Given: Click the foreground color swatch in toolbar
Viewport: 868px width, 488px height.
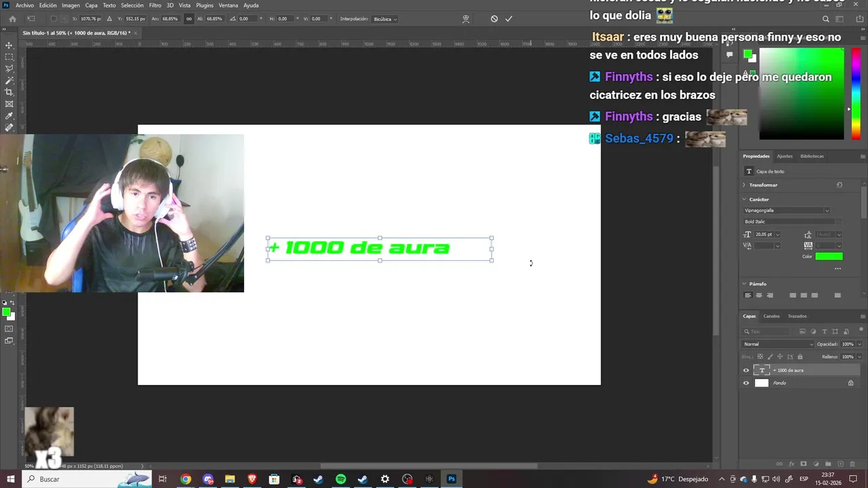Looking at the screenshot, I should [5, 312].
